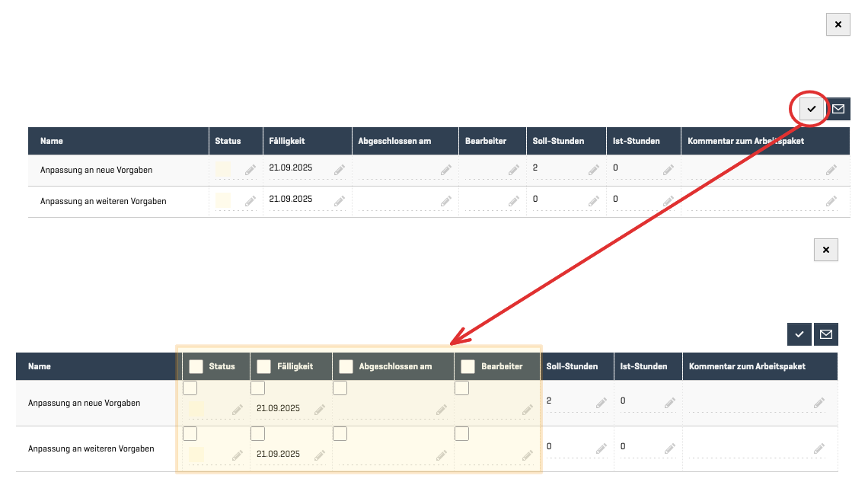Click Fälligkeit date 21.09.2025 for 'weiteren Vorgaben', upper table
This screenshot has height=482, width=868.
click(291, 199)
